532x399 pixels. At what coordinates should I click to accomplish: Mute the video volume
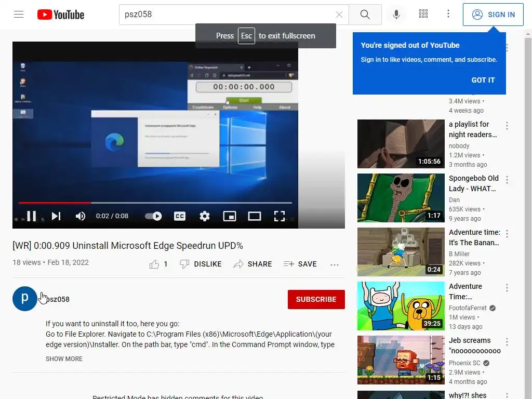point(81,216)
